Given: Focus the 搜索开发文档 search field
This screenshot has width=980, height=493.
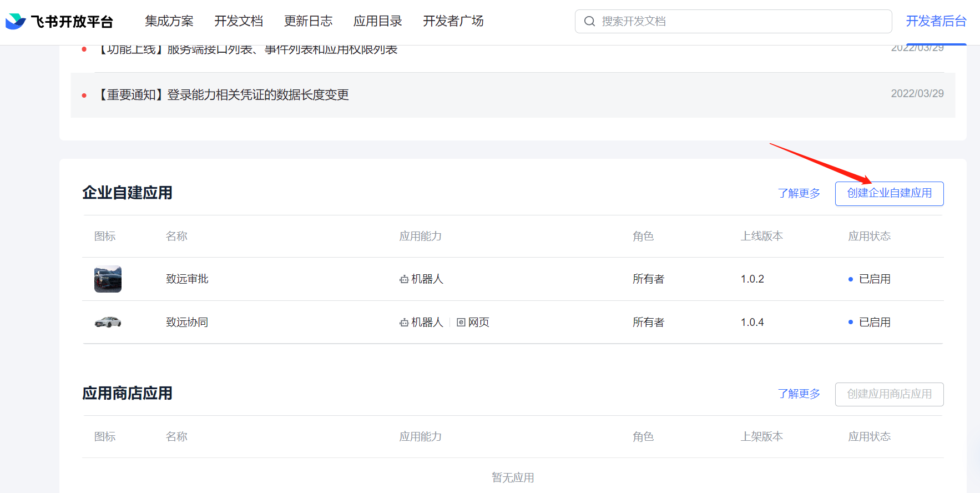Looking at the screenshot, I should tap(733, 21).
